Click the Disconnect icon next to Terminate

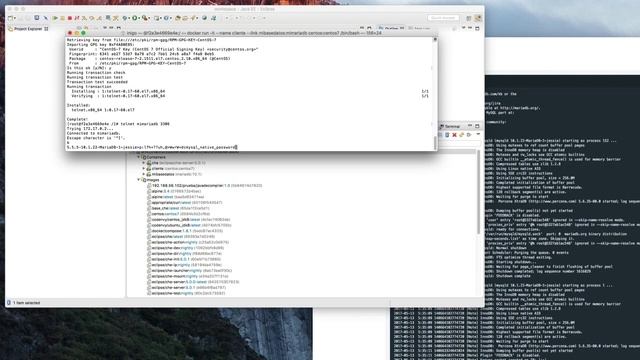pos(77,18)
